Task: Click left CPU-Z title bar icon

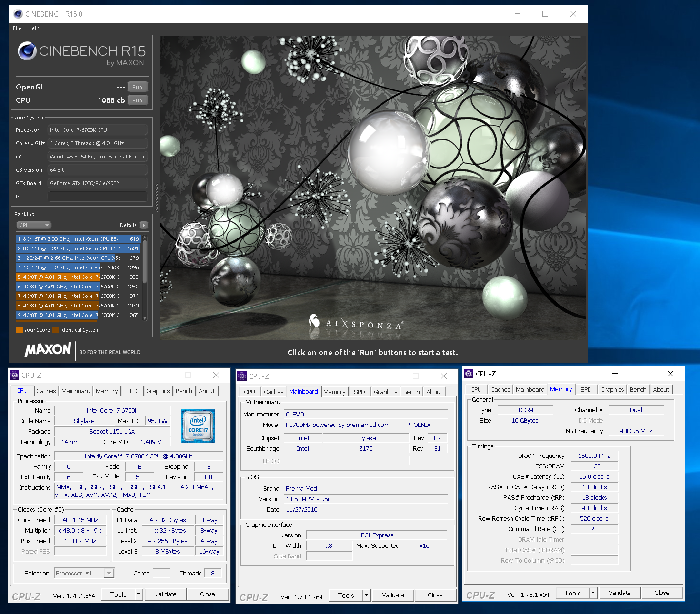Action: tap(14, 375)
